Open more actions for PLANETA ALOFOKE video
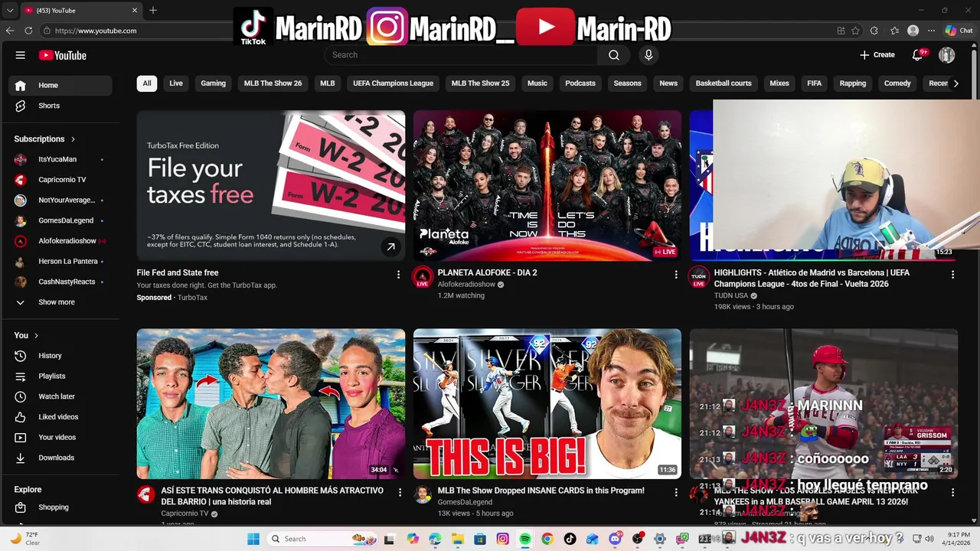The image size is (980, 551). 675,274
